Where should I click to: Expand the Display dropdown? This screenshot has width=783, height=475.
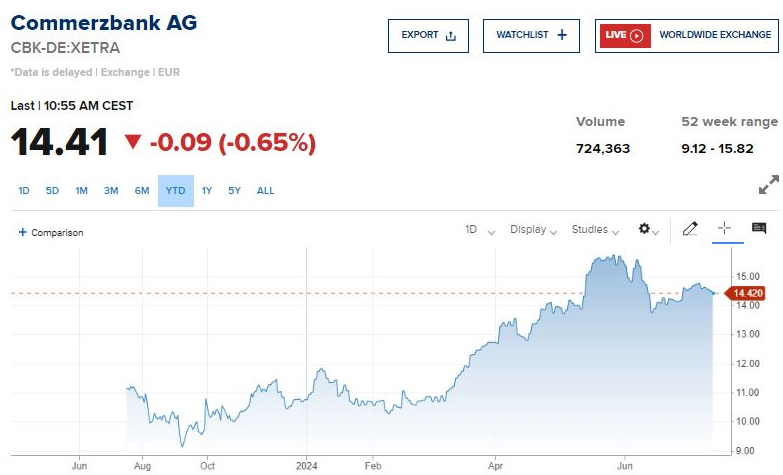(x=534, y=230)
